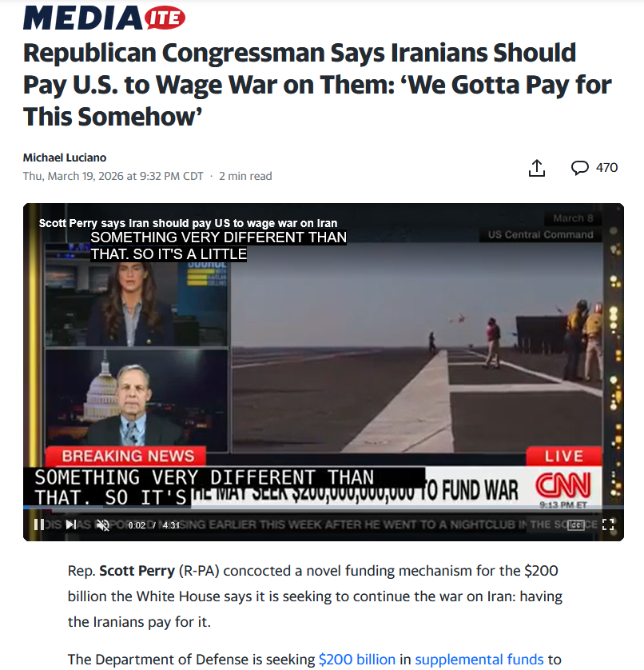Click the article publish date text
Image resolution: width=644 pixels, height=670 pixels.
coord(113,176)
